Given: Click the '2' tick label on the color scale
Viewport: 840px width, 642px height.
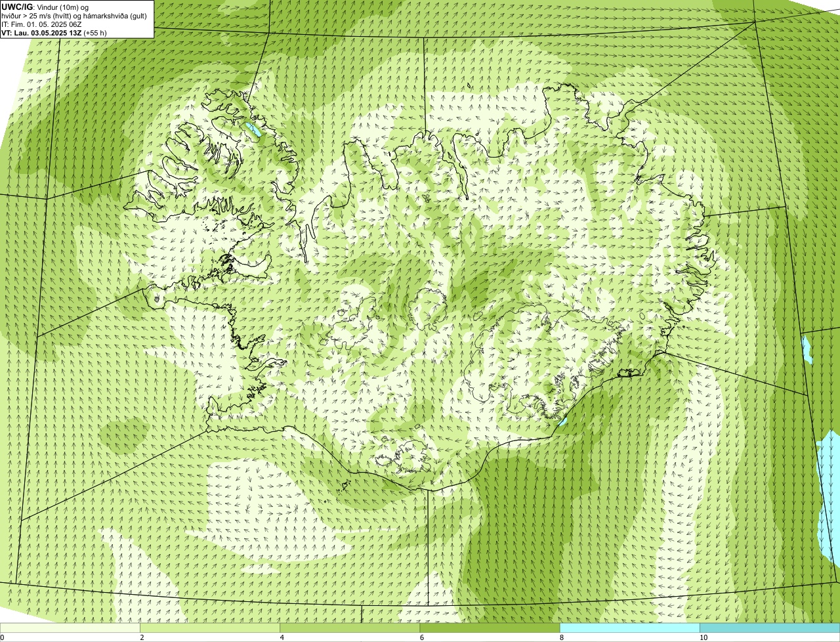Looking at the screenshot, I should click(142, 637).
